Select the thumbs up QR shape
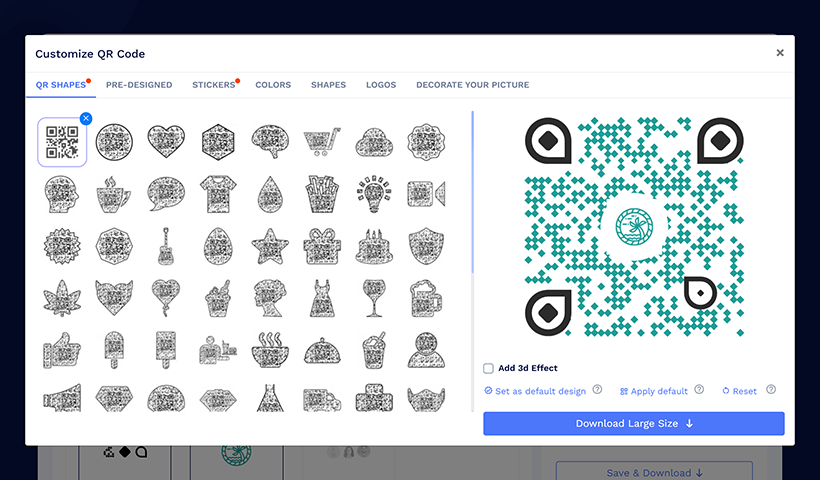The width and height of the screenshot is (820, 480). 62,350
